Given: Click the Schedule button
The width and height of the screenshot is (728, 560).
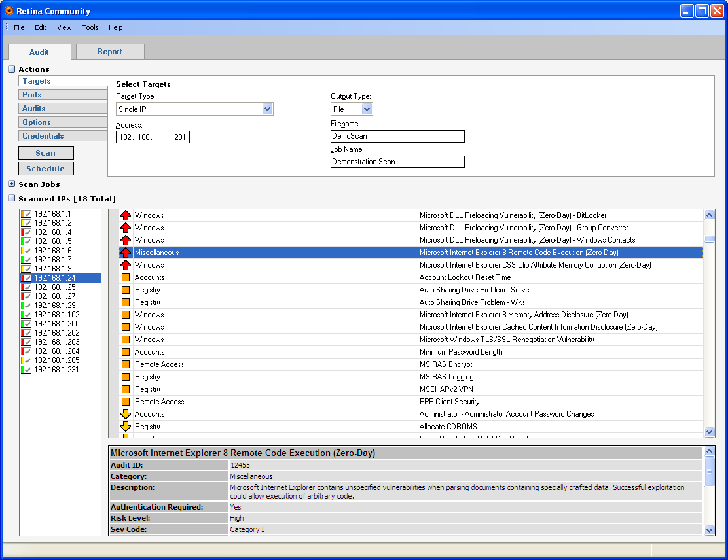Looking at the screenshot, I should [46, 168].
